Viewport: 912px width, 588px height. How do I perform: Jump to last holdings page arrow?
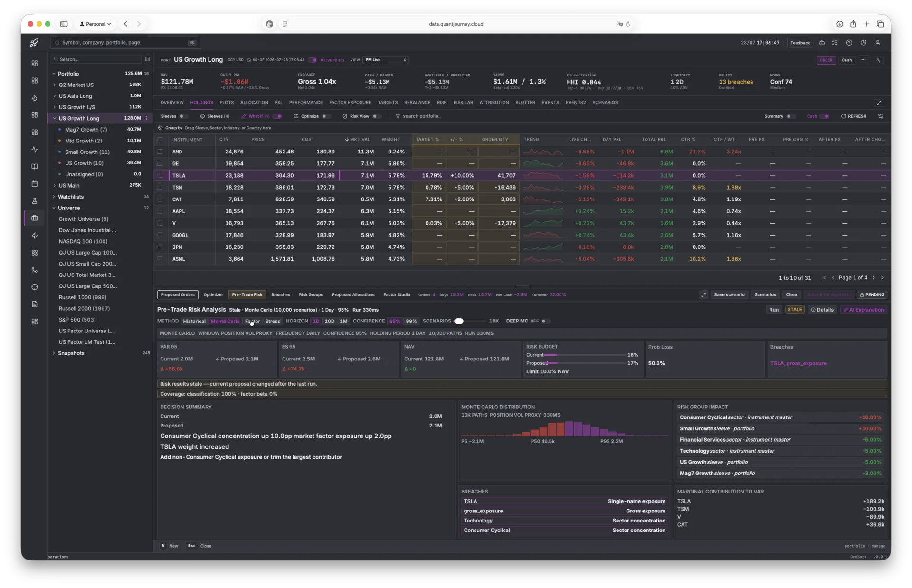[883, 278]
